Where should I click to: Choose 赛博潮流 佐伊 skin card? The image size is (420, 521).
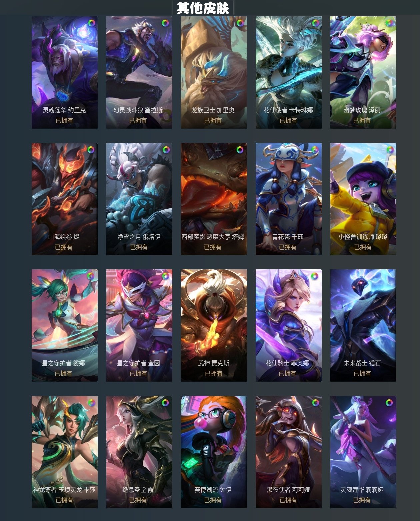coord(214,452)
